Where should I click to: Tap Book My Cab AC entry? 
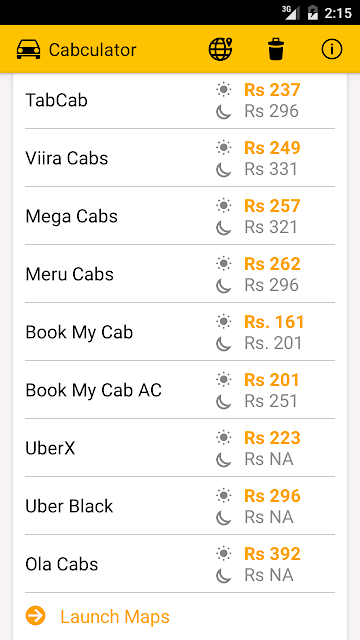tap(180, 390)
